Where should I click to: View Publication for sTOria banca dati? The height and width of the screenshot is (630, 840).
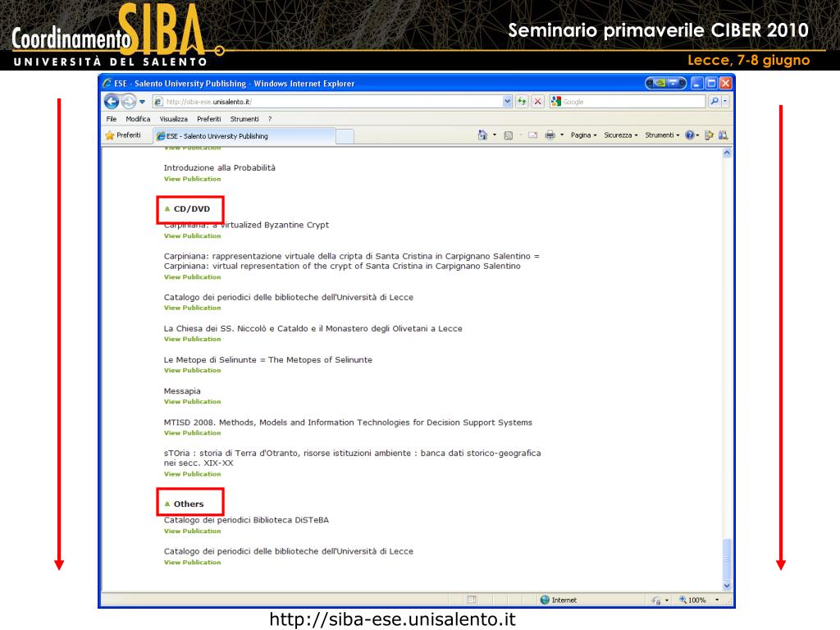point(192,474)
